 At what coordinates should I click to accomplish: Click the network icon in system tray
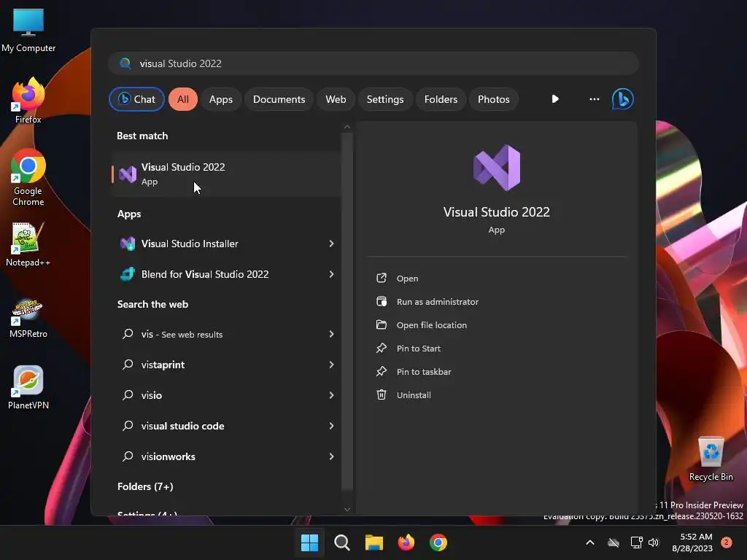(636, 542)
